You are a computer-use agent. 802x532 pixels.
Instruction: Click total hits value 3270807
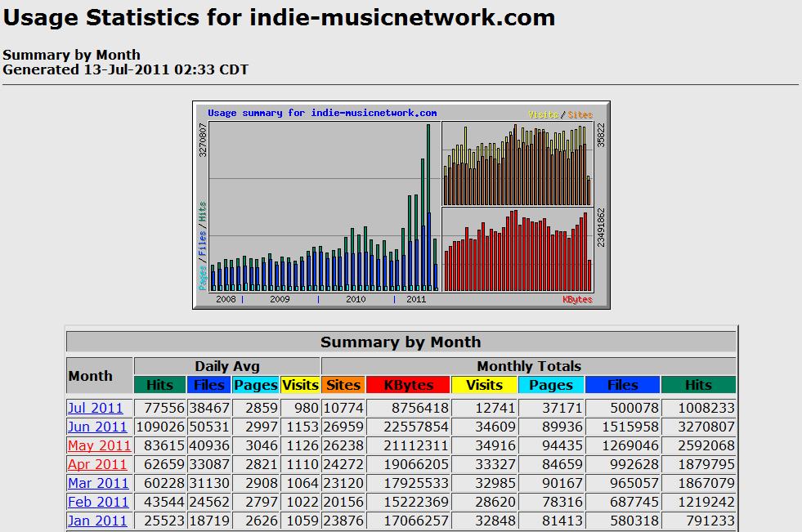706,427
